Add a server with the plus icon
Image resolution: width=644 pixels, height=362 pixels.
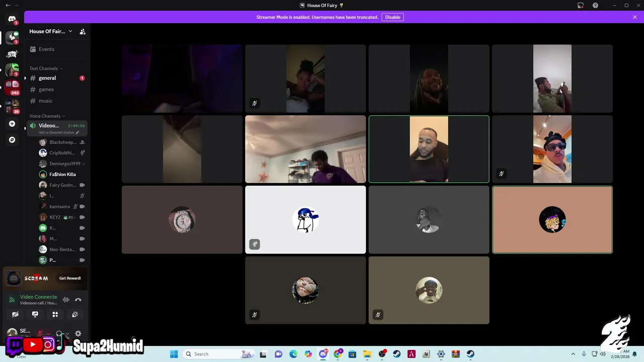12,124
